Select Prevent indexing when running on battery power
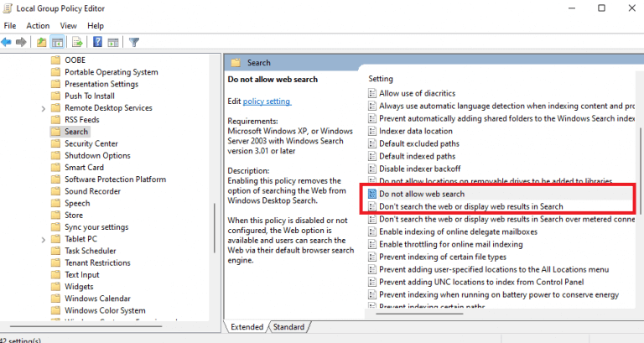The height and width of the screenshot is (343, 644). tap(499, 294)
